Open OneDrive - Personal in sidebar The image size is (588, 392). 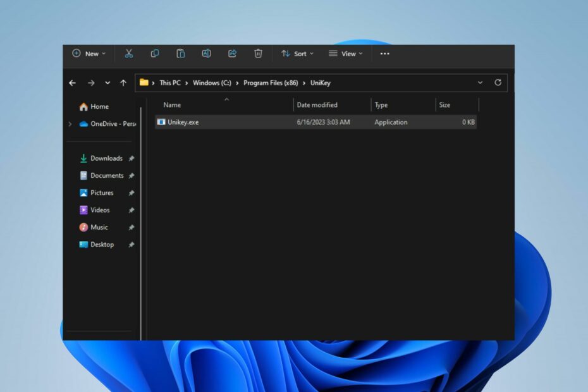pos(107,124)
